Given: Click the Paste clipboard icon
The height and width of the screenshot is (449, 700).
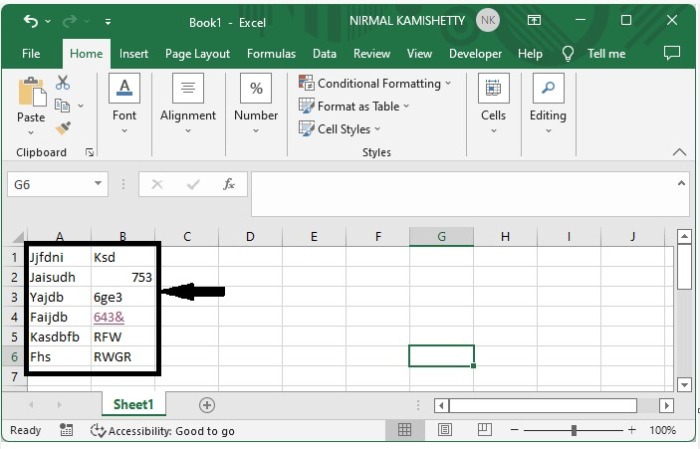Looking at the screenshot, I should click(32, 92).
